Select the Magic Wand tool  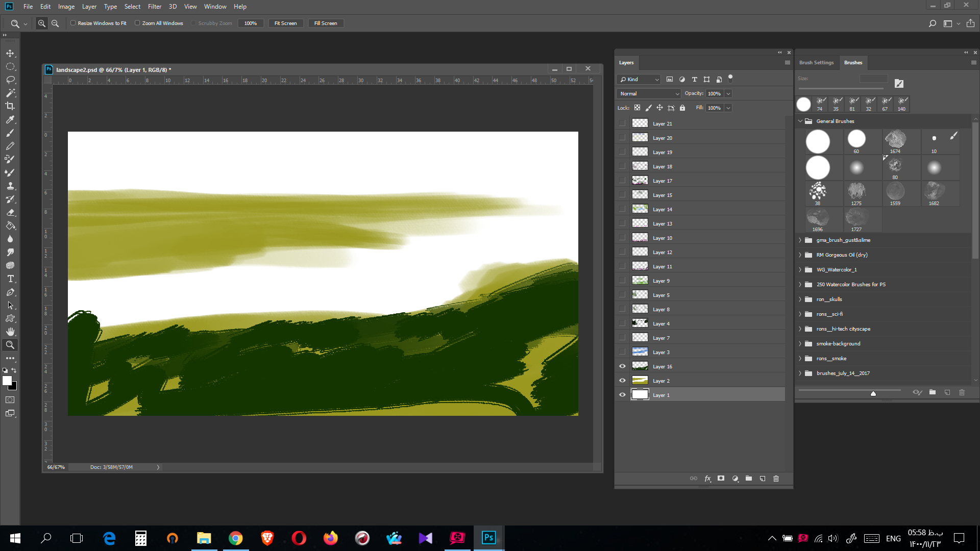tap(10, 93)
